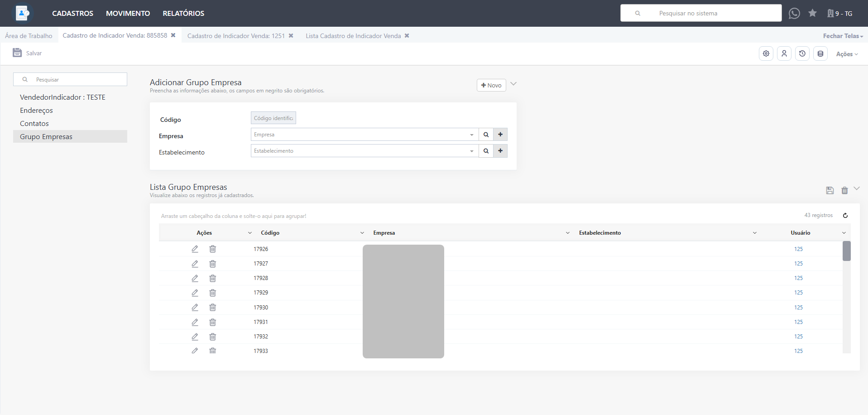Delete record 17927 with trash icon
Viewport: 868px width, 415px height.
[x=212, y=263]
